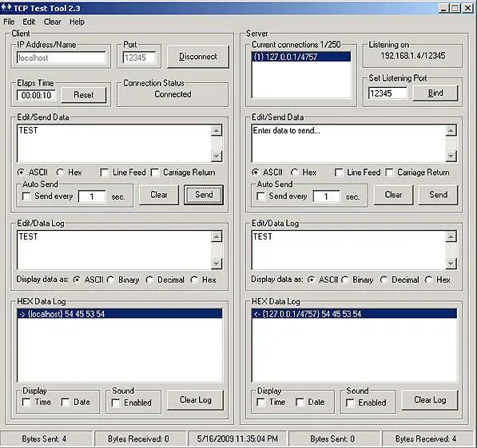
Task: Display server data log as Decimal
Action: coord(384,280)
